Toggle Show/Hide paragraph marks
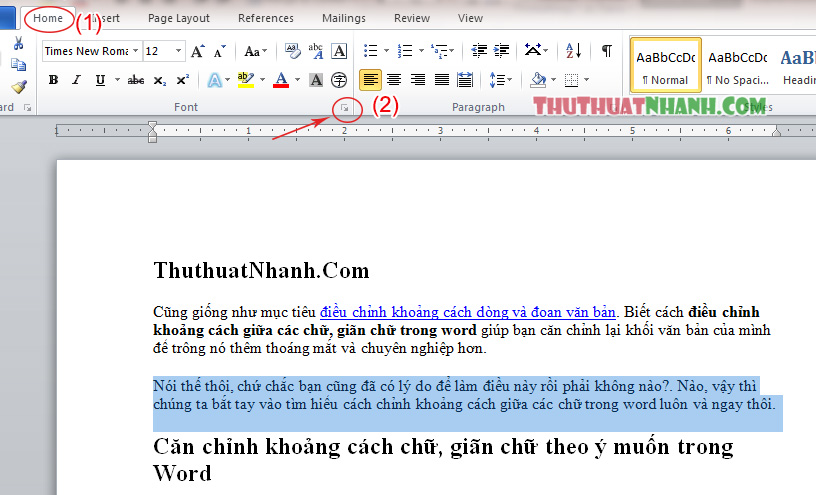Viewport: 816px width, 495px height. (x=606, y=50)
